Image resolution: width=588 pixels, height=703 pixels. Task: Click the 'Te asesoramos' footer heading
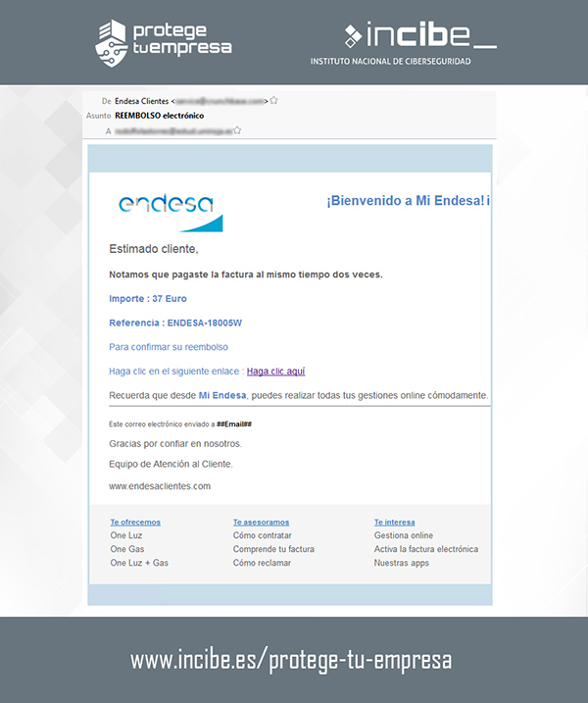pyautogui.click(x=261, y=523)
